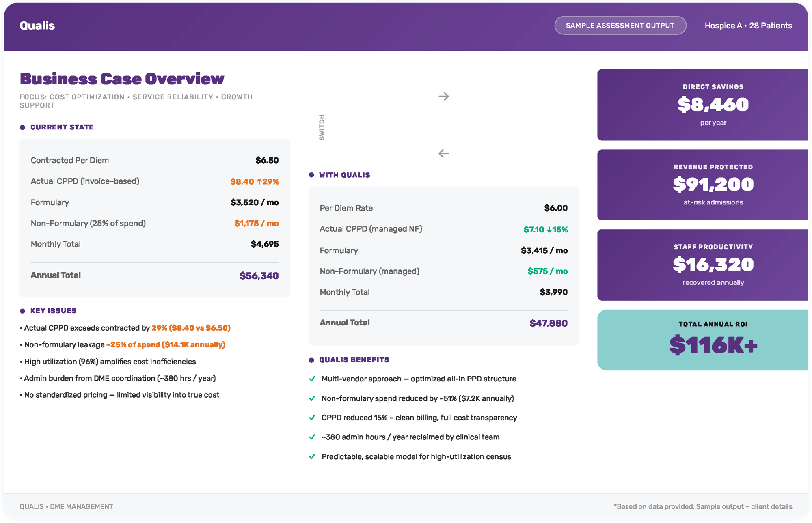Click the $4,695 Monthly Total value

tap(265, 244)
